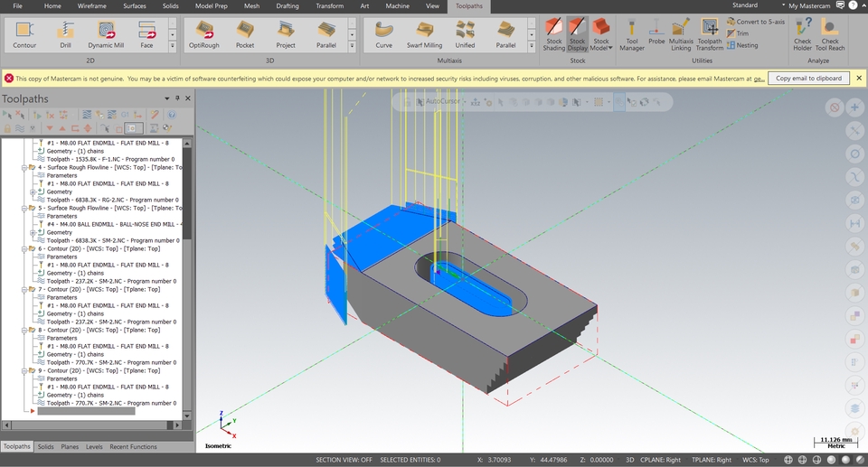Click the Trim utility button
Image resolution: width=868 pixels, height=467 pixels.
pyautogui.click(x=738, y=33)
